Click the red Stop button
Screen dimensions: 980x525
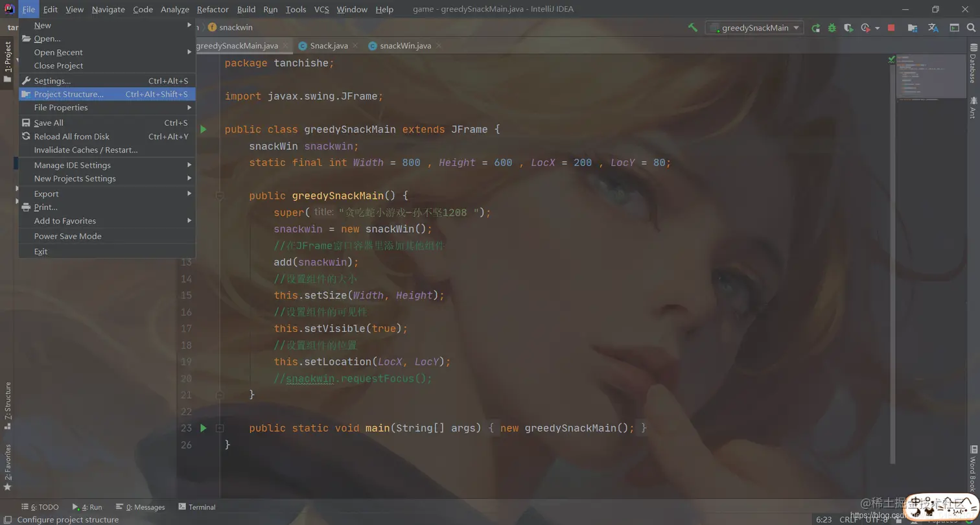[891, 28]
